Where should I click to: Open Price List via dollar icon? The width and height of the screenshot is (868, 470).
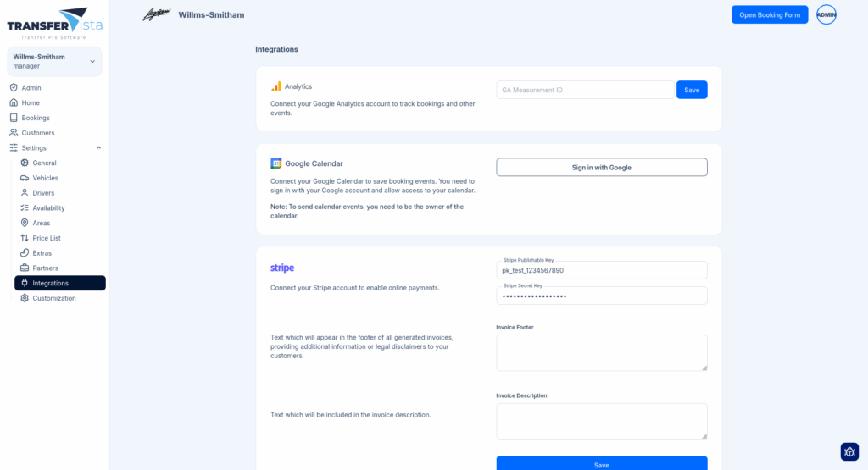tap(25, 238)
